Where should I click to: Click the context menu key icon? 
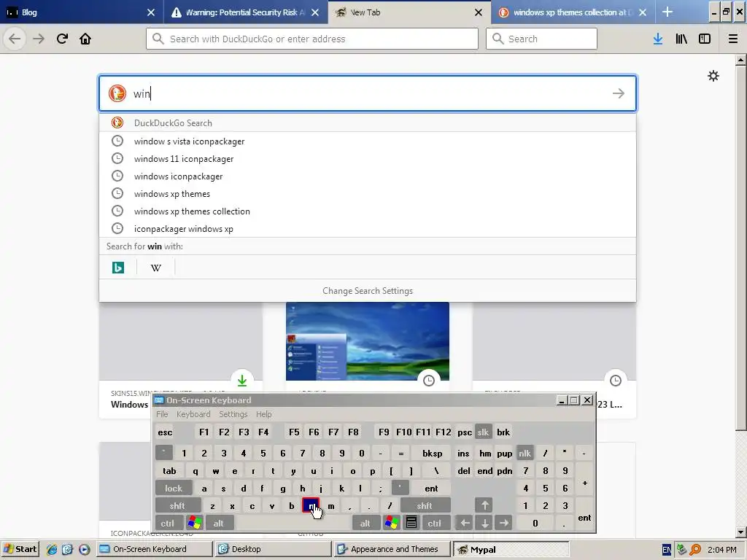click(x=411, y=524)
